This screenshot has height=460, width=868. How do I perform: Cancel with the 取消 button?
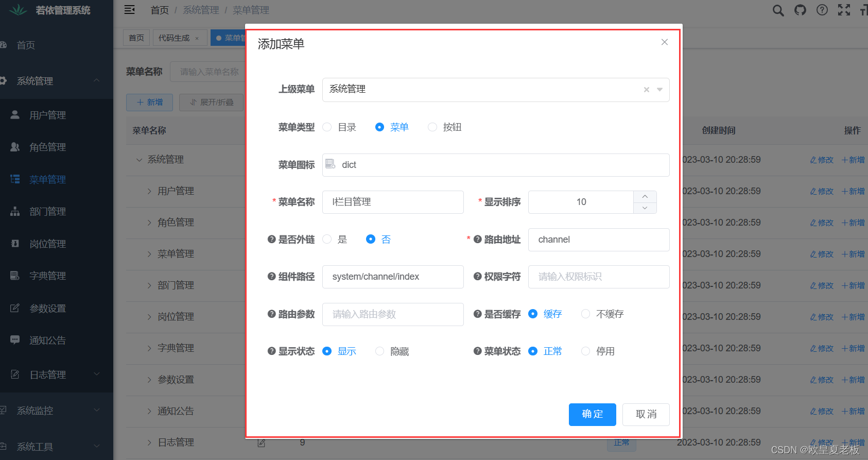point(646,414)
